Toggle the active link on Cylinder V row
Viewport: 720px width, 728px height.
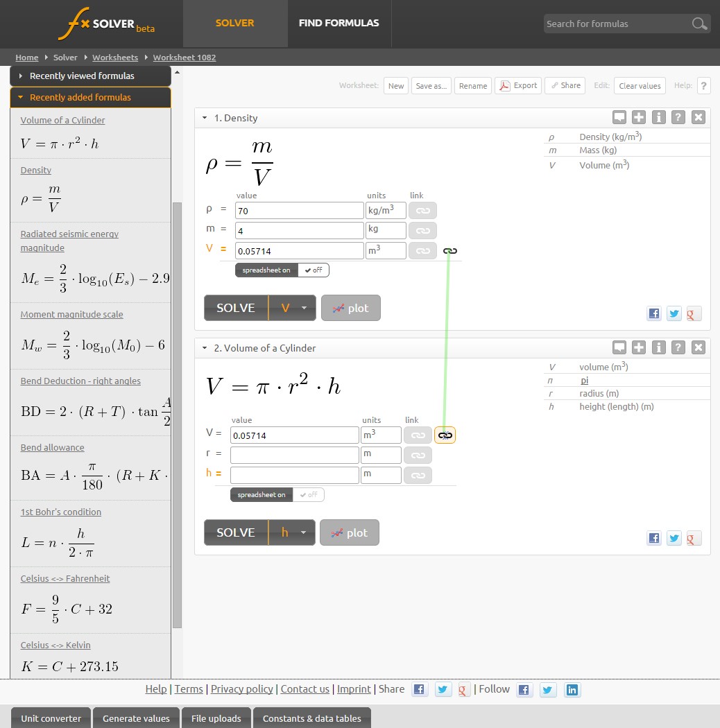click(x=445, y=435)
